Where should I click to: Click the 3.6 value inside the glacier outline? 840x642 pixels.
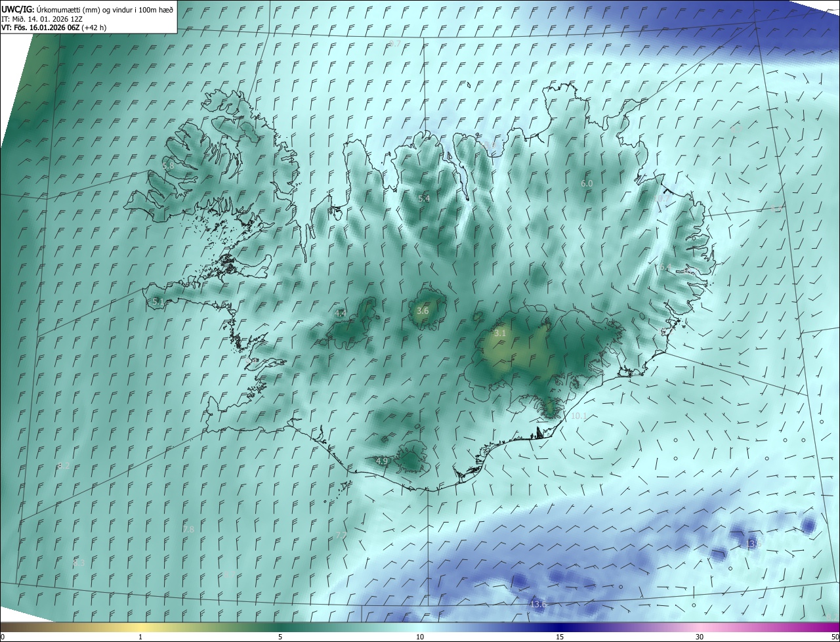423,310
